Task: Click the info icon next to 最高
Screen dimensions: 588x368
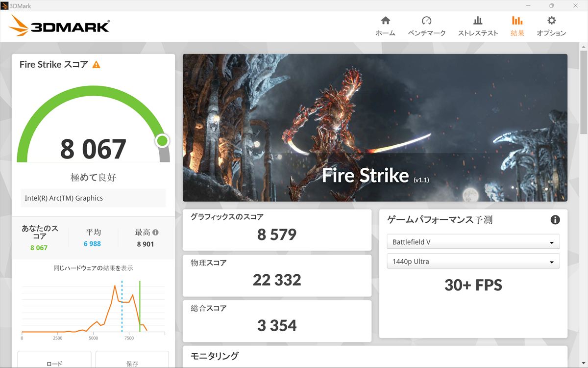Action: [x=155, y=233]
